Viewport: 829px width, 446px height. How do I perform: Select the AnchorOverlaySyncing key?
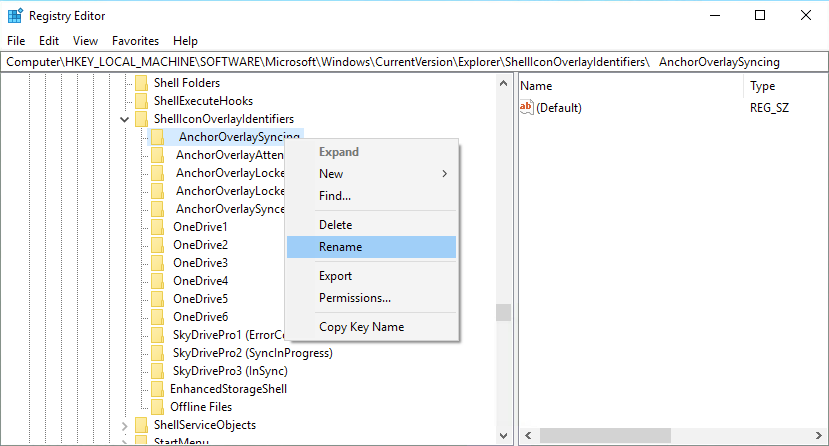[239, 137]
